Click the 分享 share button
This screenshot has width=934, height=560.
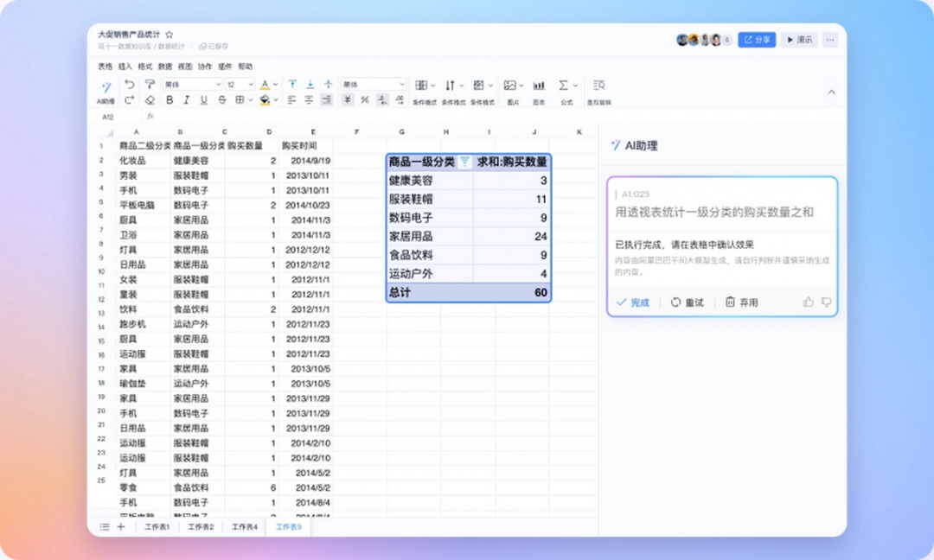757,40
